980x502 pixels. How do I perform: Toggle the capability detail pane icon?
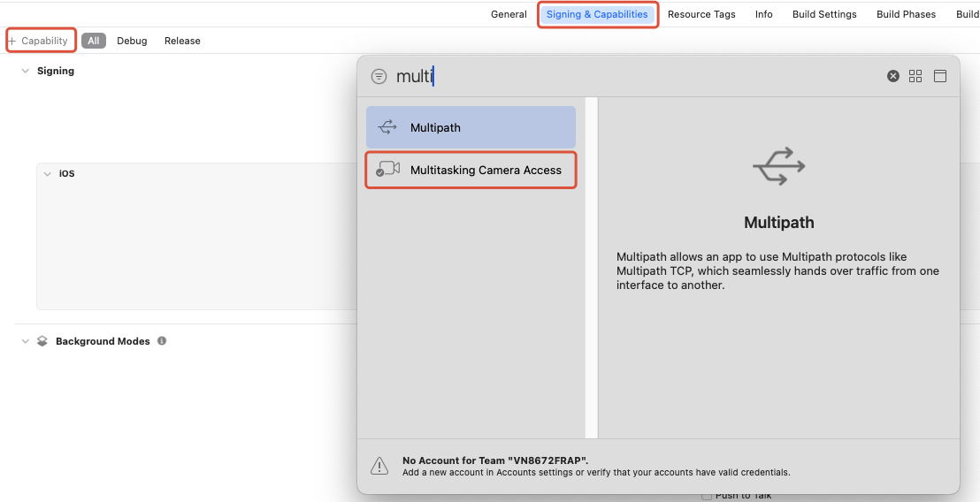[940, 77]
